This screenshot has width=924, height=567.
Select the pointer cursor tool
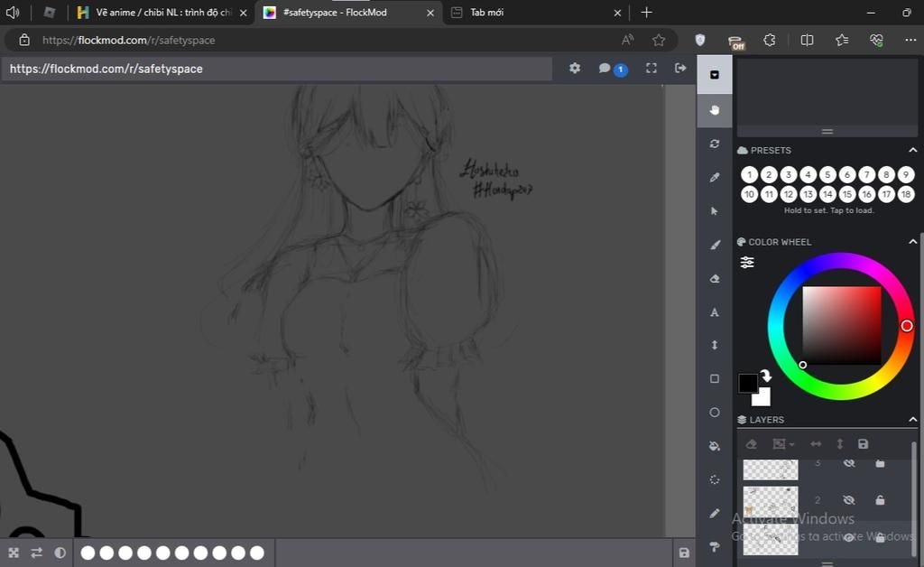715,211
